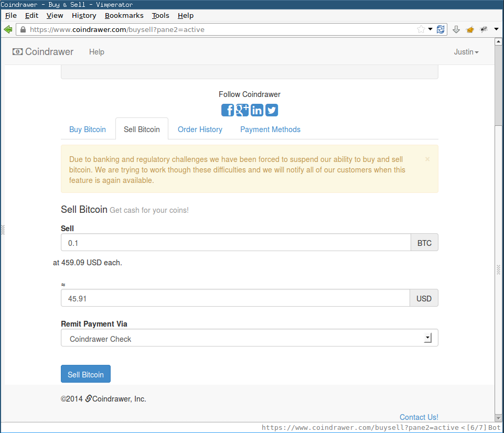Click the URL address bar
The width and height of the screenshot is (504, 433).
(x=219, y=29)
